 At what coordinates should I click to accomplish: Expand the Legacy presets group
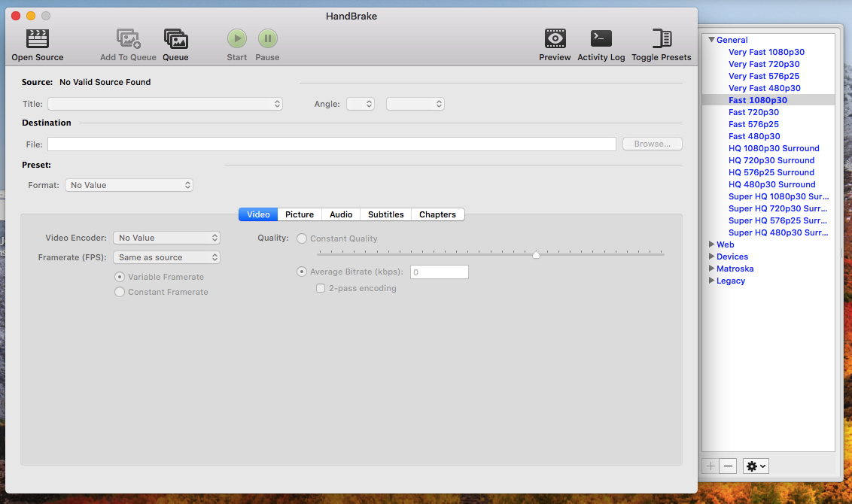pos(711,281)
